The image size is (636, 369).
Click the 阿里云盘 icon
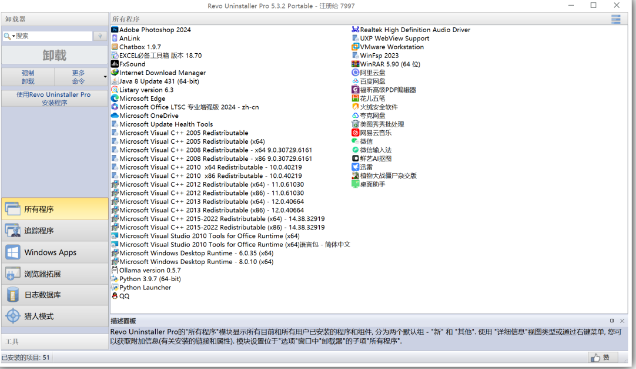coord(355,73)
